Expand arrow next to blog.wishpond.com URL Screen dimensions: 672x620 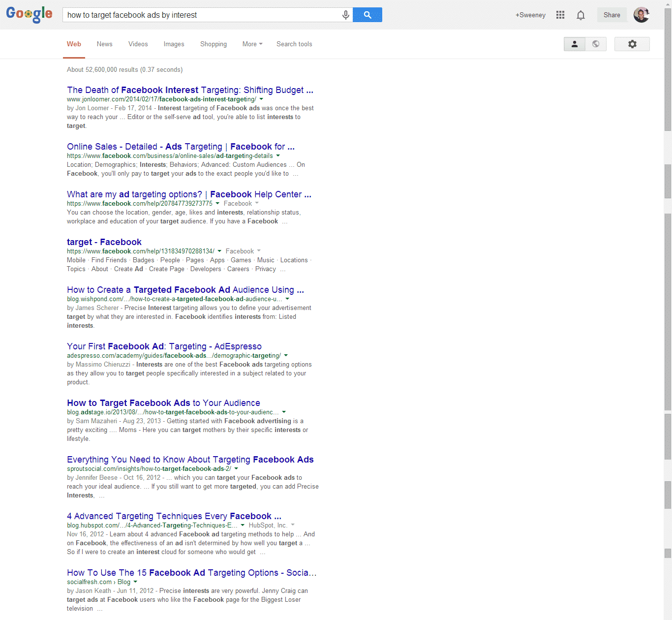click(287, 299)
